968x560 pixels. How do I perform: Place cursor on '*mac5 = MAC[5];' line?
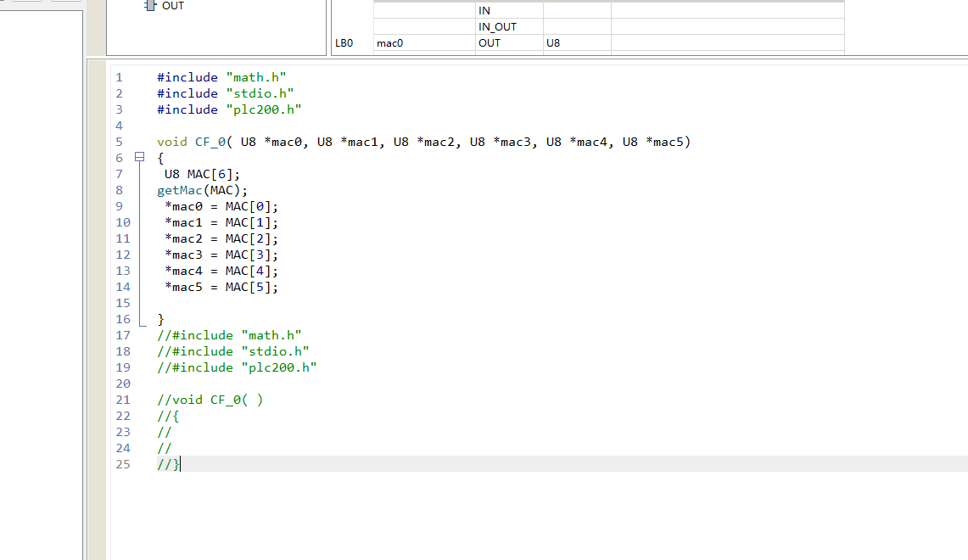coord(221,287)
